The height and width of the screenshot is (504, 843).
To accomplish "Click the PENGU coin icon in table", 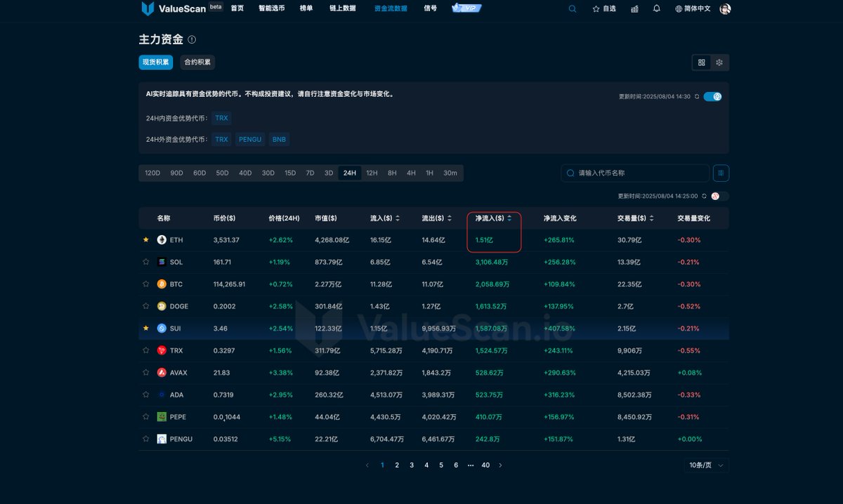I will click(x=162, y=439).
